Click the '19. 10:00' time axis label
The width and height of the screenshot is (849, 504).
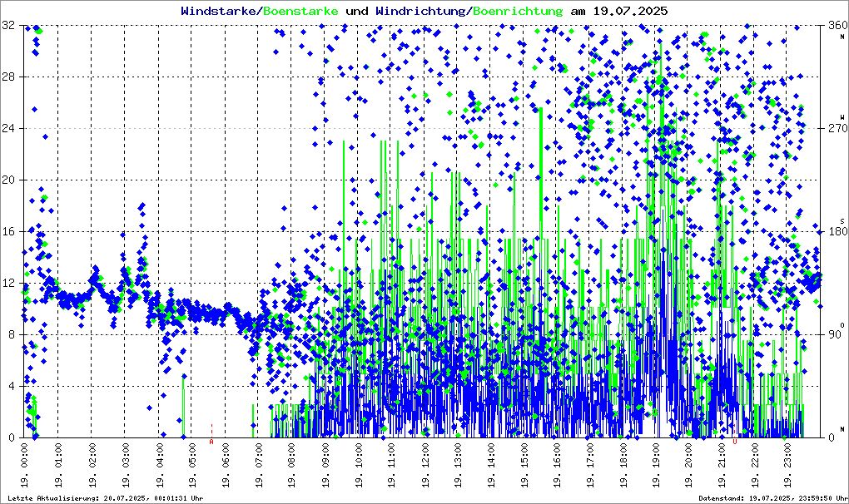pyautogui.click(x=357, y=465)
